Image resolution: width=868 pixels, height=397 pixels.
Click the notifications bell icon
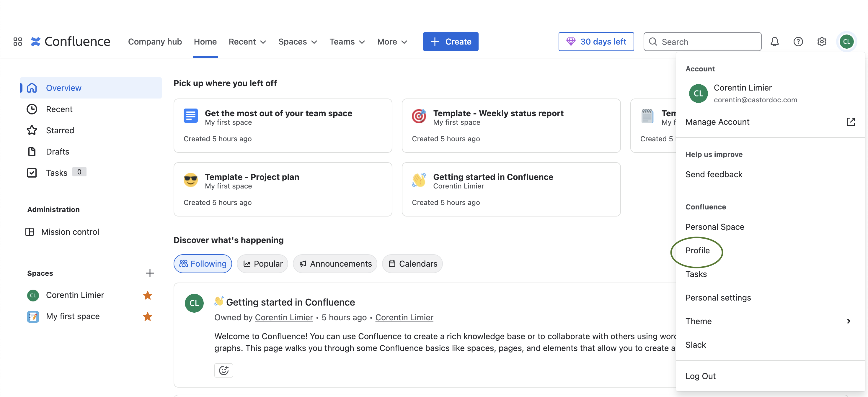pos(774,41)
